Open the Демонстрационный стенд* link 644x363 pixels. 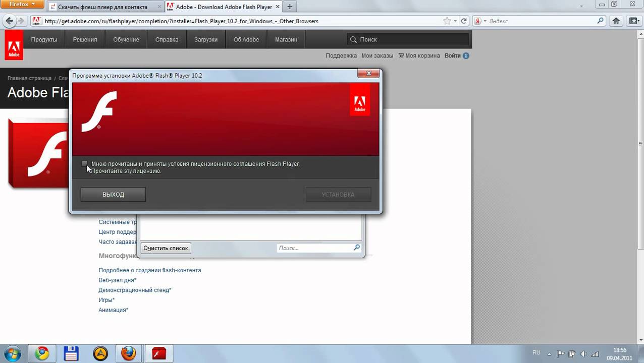(135, 290)
